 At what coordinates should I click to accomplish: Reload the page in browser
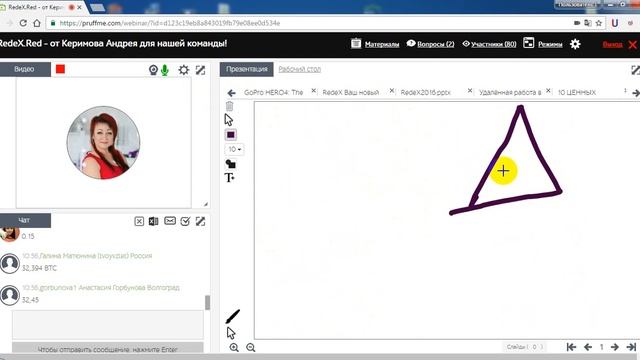(23, 23)
